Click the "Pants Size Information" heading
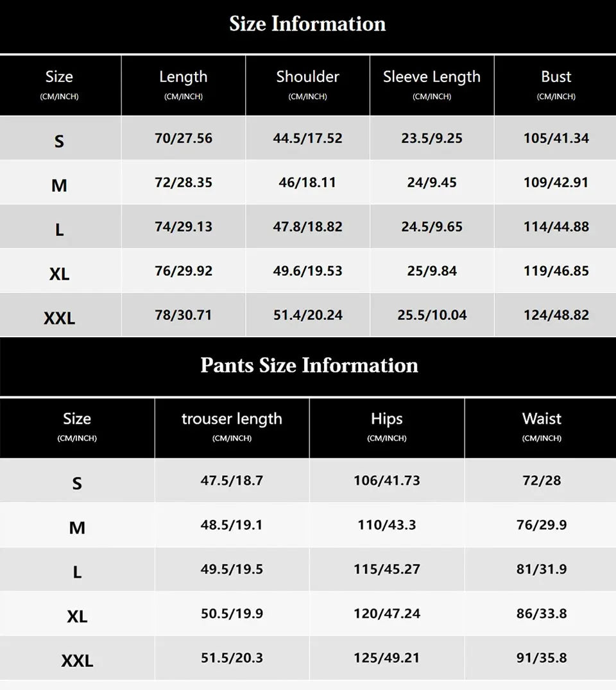Screen dimensions: 616x690 pyautogui.click(x=309, y=366)
